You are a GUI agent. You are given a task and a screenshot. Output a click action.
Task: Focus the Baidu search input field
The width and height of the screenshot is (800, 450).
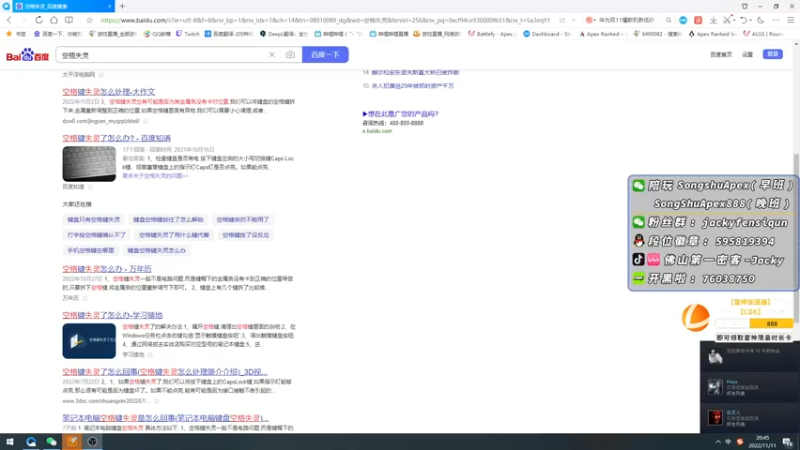pos(162,55)
